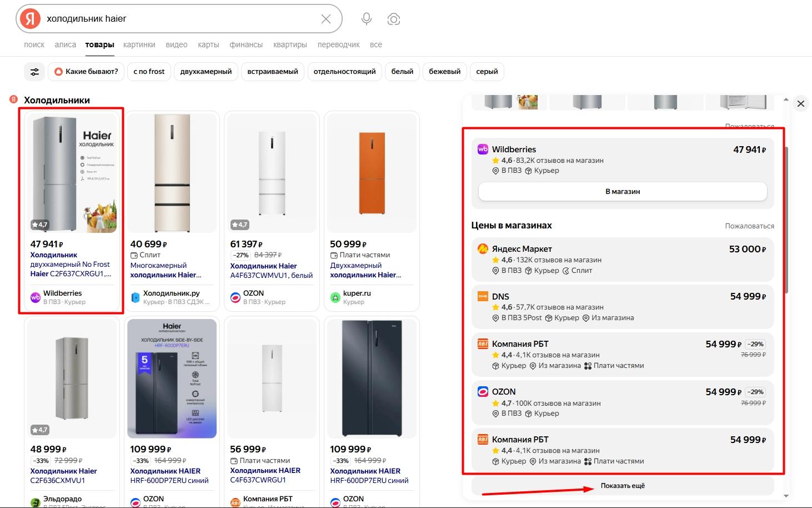
Task: Open the переводчик tab
Action: click(x=339, y=44)
